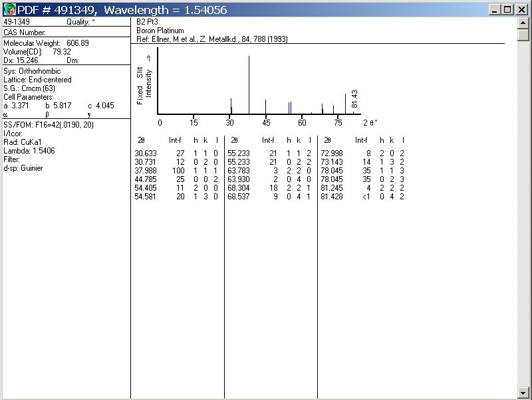The height and width of the screenshot is (400, 532).
Task: Click intensity value 100 in first column
Action: 178,171
